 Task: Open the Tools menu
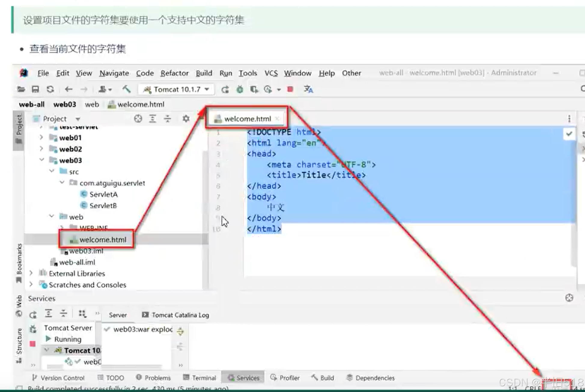click(x=248, y=73)
